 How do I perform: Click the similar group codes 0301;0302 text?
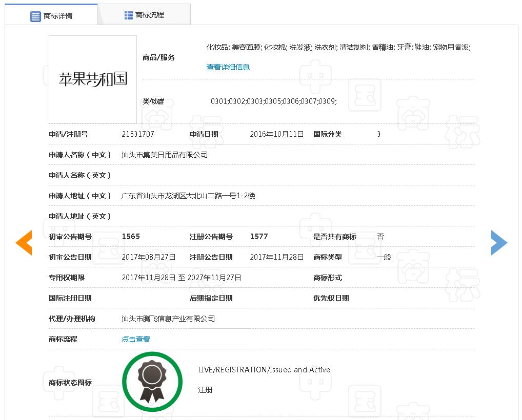[x=273, y=101]
